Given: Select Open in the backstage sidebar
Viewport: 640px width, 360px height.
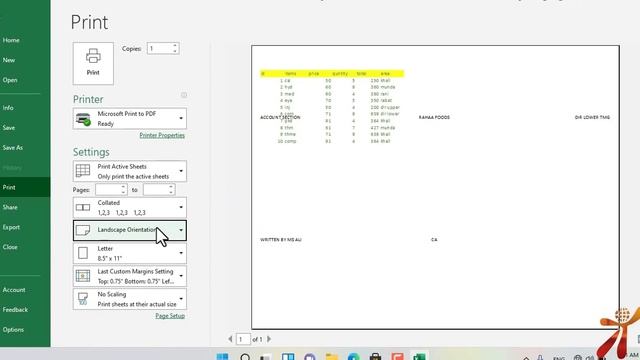Looking at the screenshot, I should click(x=10, y=80).
